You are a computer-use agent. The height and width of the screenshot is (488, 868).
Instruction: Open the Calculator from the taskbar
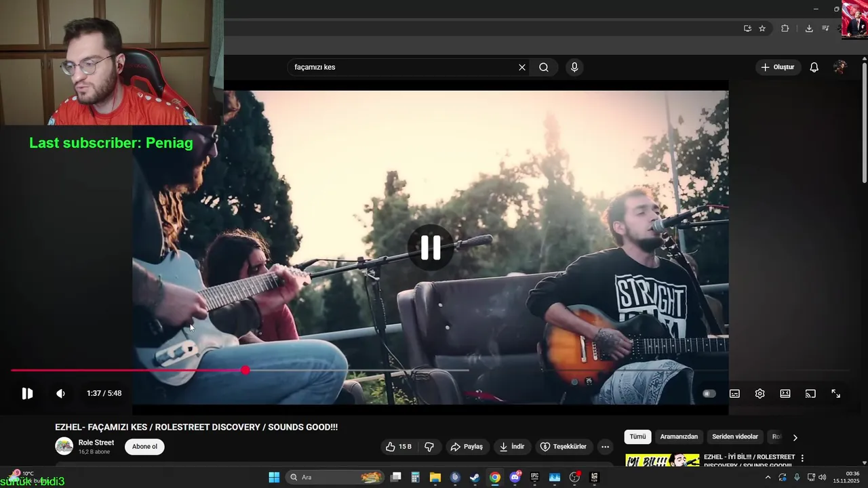(416, 477)
